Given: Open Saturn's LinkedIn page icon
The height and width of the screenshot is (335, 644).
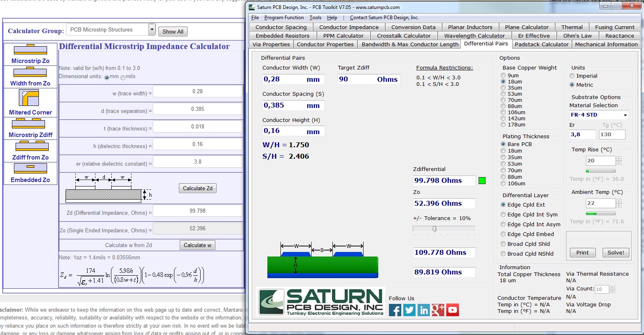Looking at the screenshot, I should [424, 310].
